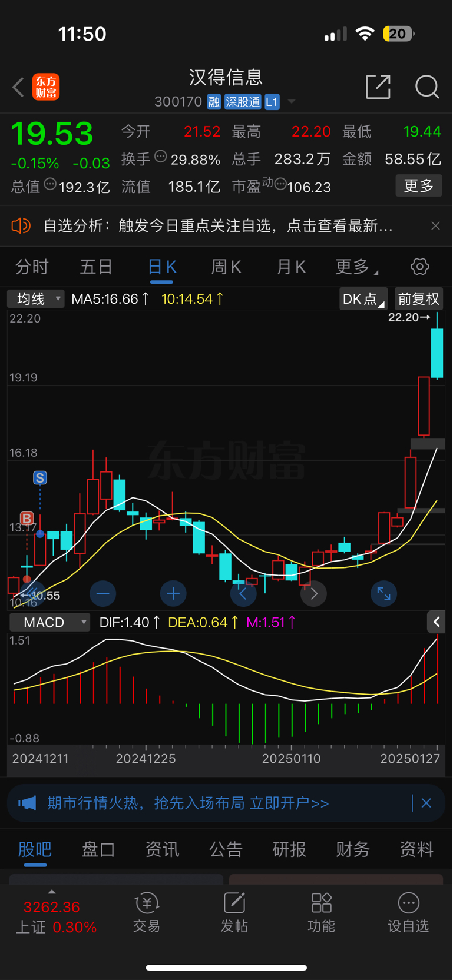Open MACD indicator dropdown
Screen dimensions: 453x980
click(50, 622)
